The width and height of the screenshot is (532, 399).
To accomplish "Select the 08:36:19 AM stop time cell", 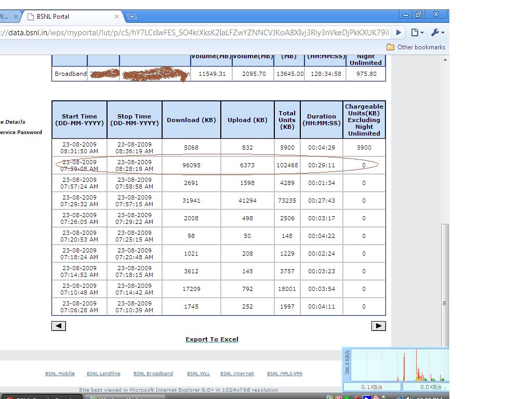I will [135, 148].
